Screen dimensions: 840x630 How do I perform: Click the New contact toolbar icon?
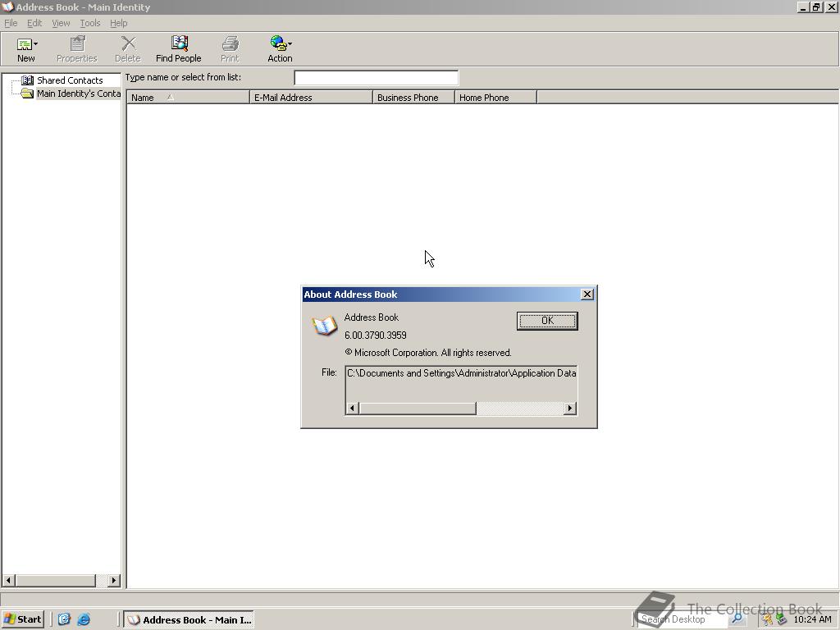[x=24, y=44]
